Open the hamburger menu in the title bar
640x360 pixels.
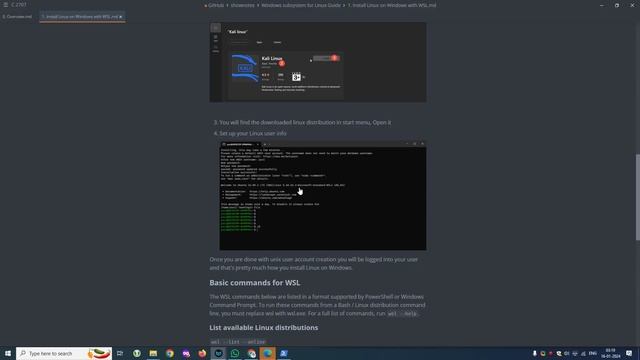6,5
